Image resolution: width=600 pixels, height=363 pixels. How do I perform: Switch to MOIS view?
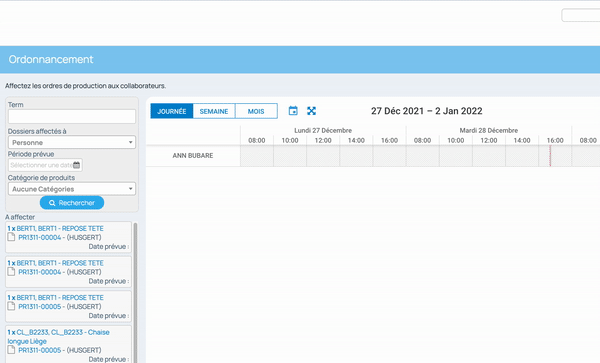256,111
